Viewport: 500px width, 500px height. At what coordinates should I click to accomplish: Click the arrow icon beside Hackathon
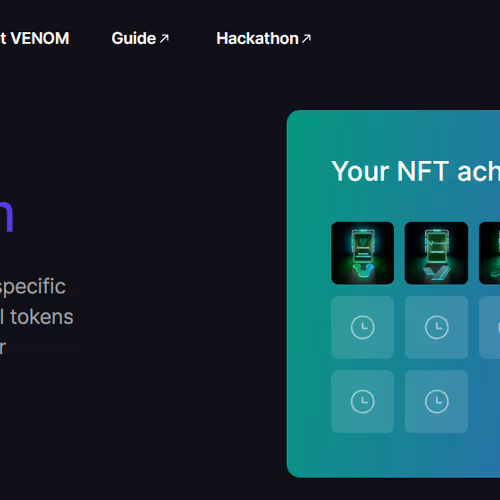[306, 39]
